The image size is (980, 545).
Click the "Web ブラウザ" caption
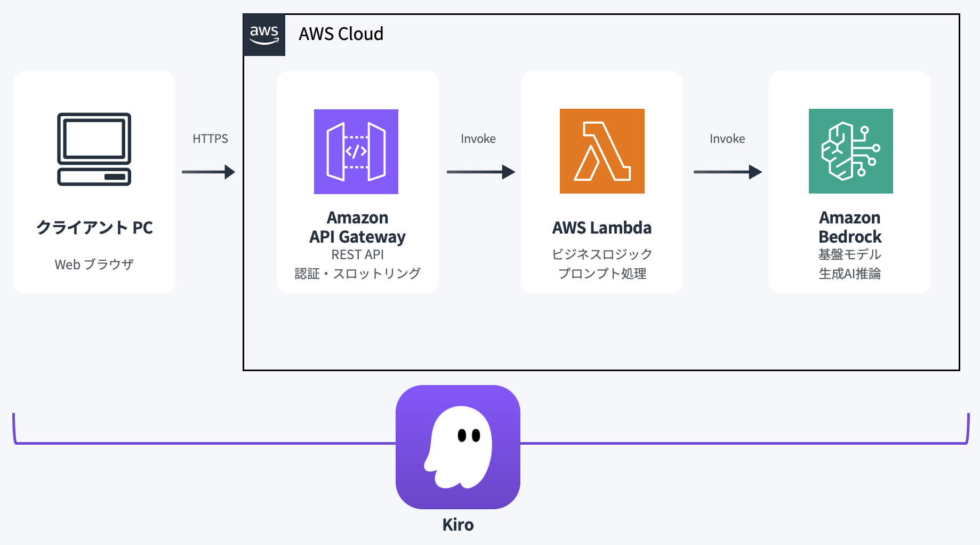coord(94,265)
